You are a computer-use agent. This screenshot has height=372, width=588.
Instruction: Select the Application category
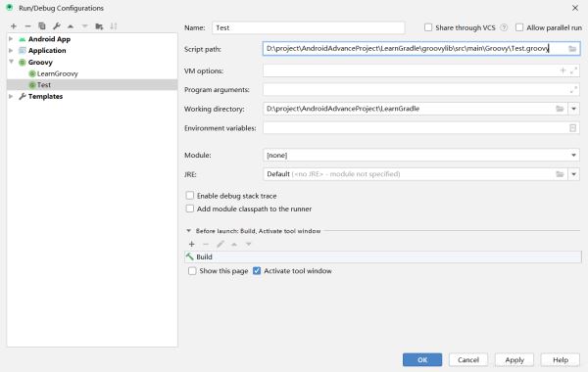coord(47,50)
